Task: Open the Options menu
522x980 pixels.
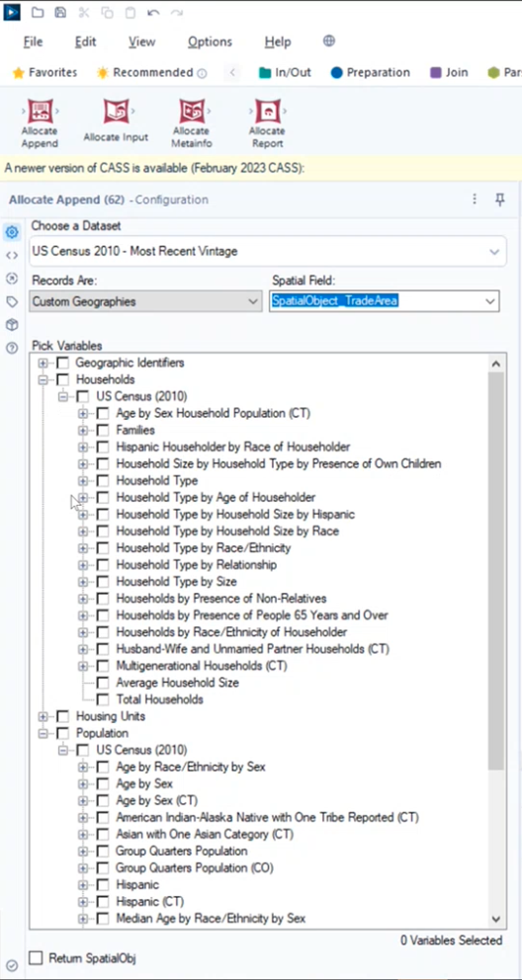Action: (x=210, y=41)
